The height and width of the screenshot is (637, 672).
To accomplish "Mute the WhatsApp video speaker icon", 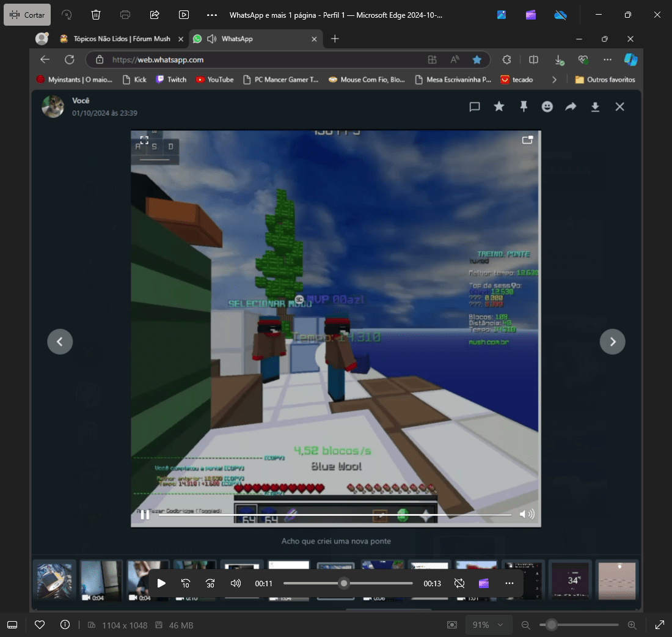I will (x=527, y=514).
